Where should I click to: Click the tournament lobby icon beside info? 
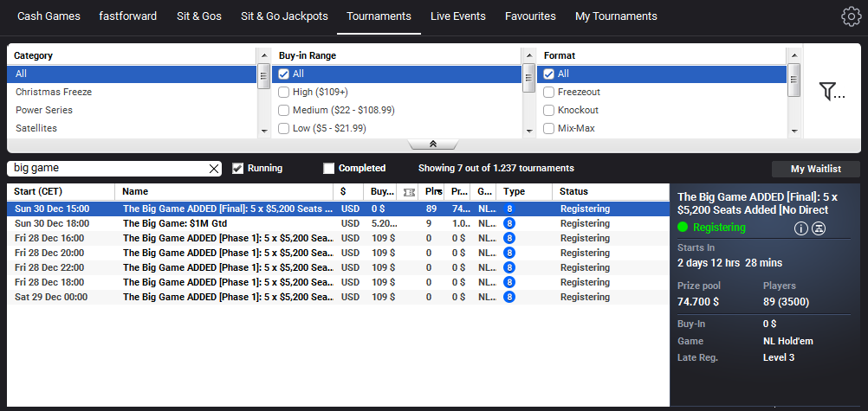[x=818, y=228]
